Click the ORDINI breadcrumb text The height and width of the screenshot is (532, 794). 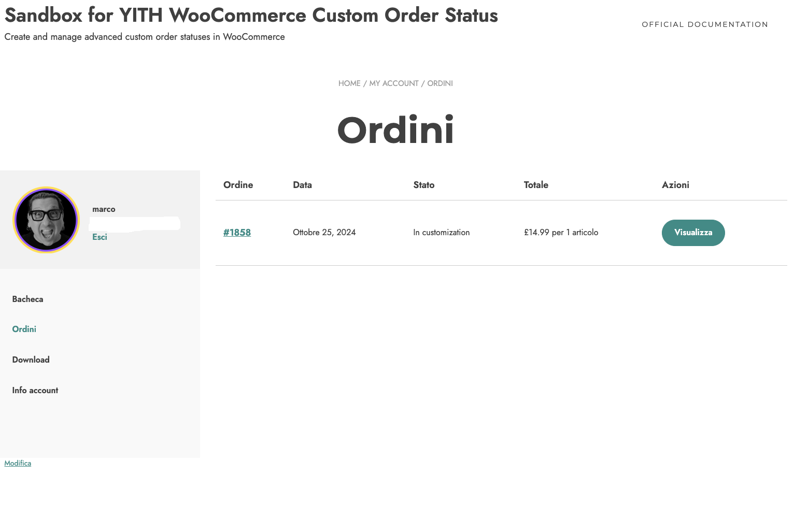click(x=440, y=83)
